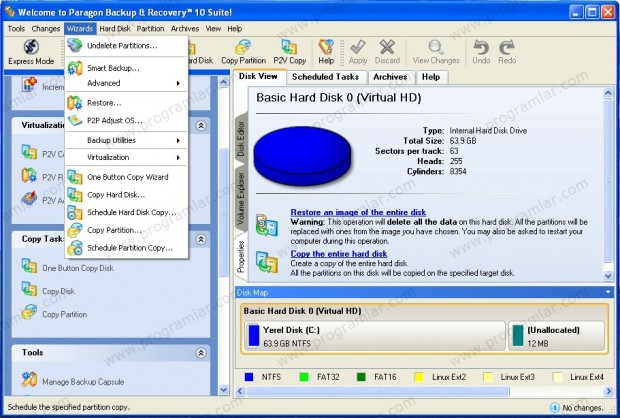The width and height of the screenshot is (620, 418).
Task: Select Schedule Hard Disk Copy entry
Action: pos(127,212)
